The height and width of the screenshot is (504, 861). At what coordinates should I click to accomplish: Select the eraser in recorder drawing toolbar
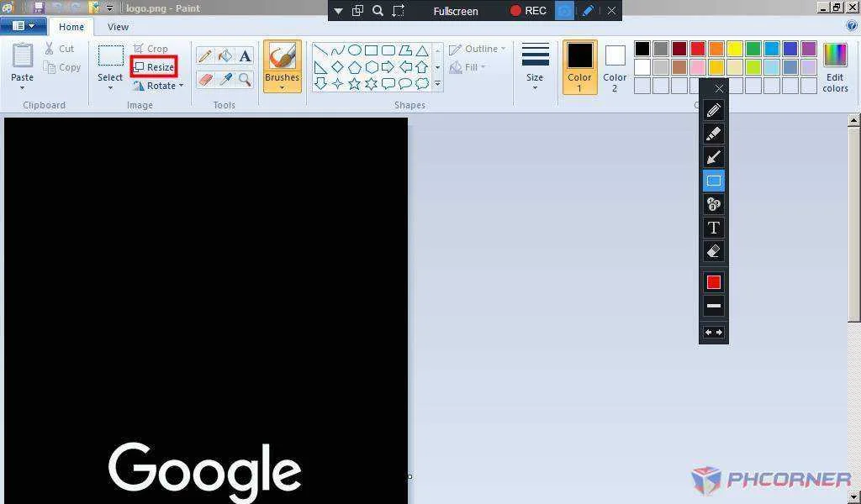[x=713, y=251]
